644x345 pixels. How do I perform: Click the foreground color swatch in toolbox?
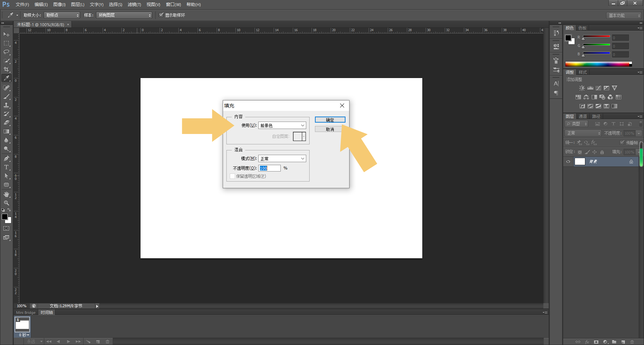[x=5, y=217]
